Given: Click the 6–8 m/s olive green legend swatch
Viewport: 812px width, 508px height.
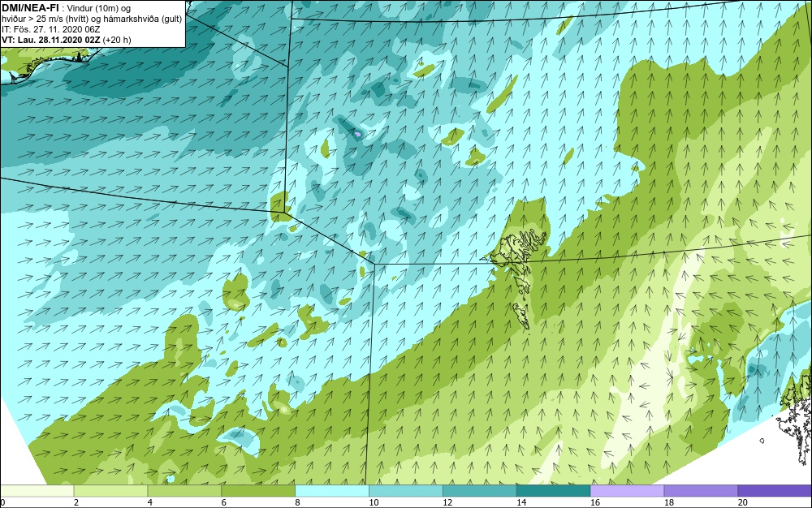Looking at the screenshot, I should 258,490.
